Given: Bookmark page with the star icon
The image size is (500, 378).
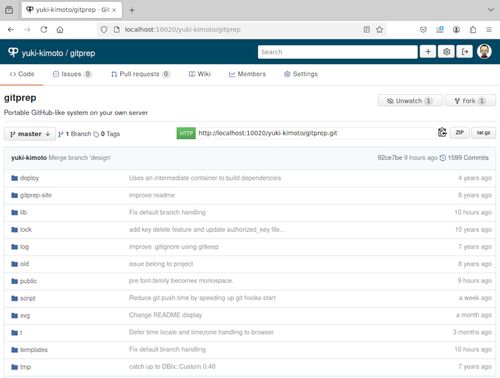Looking at the screenshot, I should (379, 30).
